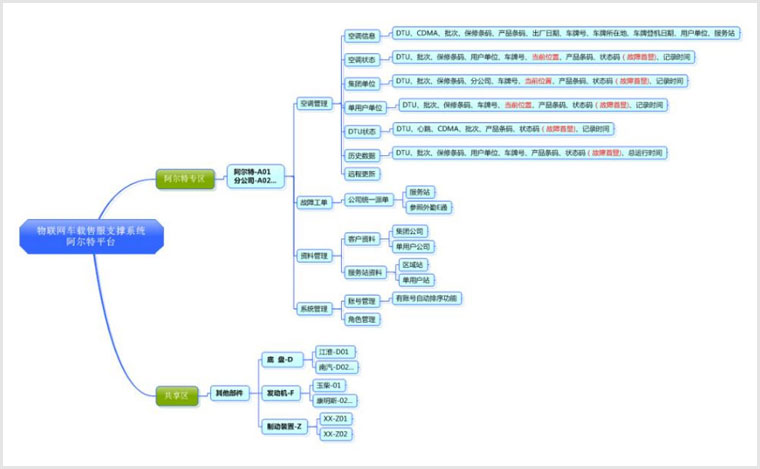
Task: Select the 阿尔特-A01 分公司-A02 node
Action: coord(252,176)
